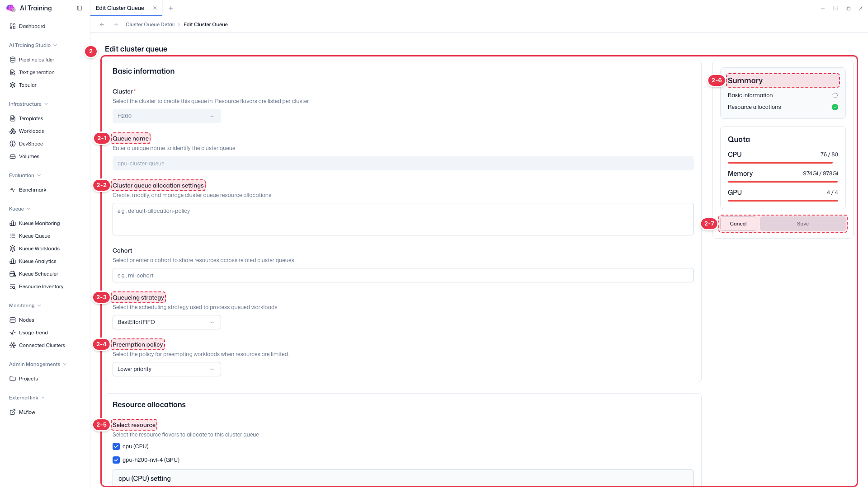This screenshot has height=488, width=868.
Task: Open the Dashboard sidebar icon
Action: 13,26
